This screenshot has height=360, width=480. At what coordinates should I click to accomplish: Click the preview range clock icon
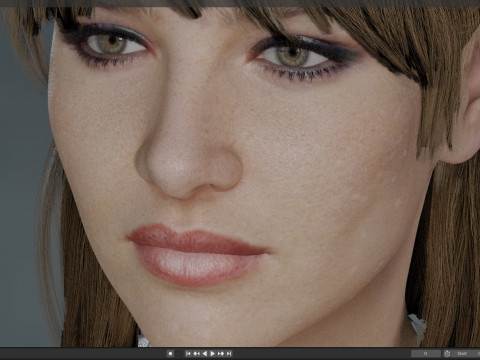click(447, 353)
